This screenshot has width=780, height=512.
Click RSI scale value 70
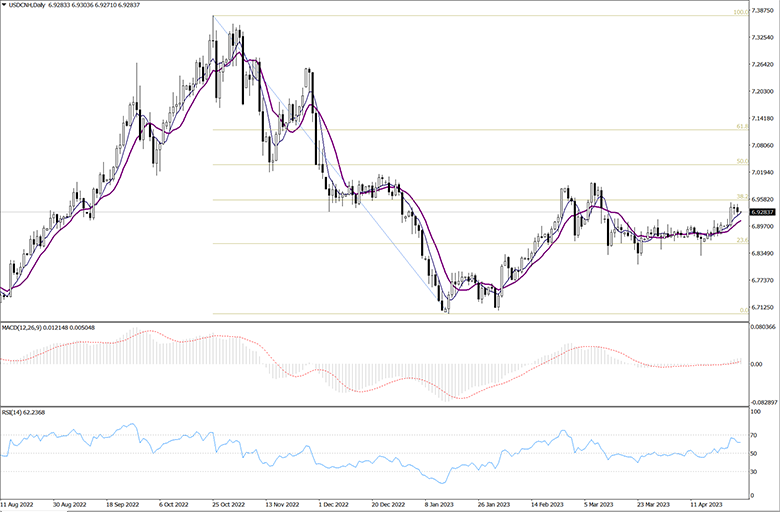coord(754,435)
